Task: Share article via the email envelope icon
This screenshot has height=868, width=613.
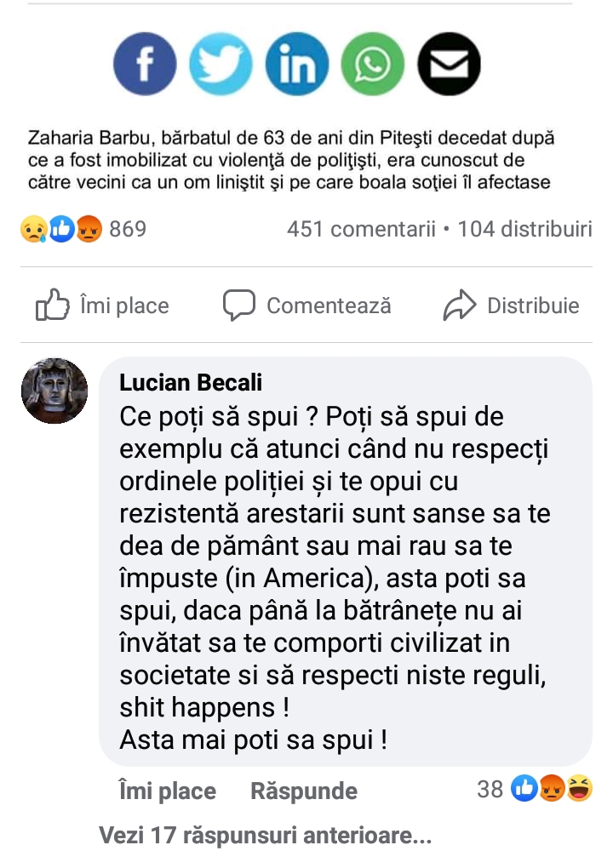Action: [449, 64]
